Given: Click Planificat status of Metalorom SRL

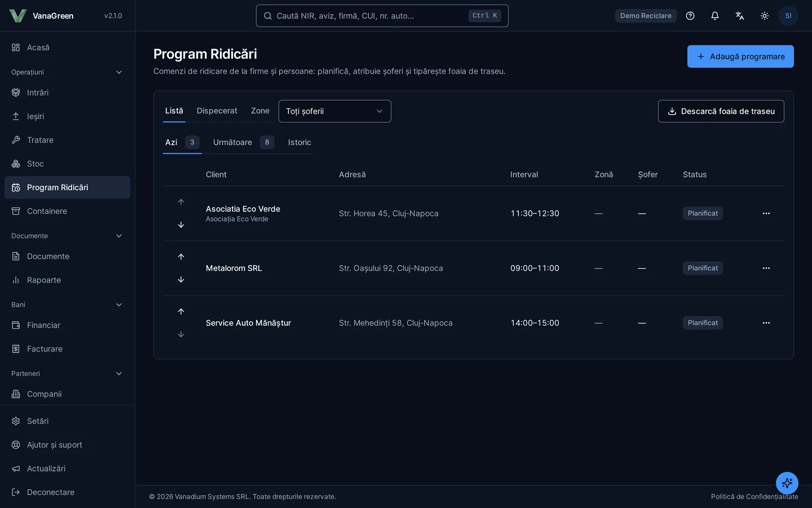Looking at the screenshot, I should (x=702, y=268).
